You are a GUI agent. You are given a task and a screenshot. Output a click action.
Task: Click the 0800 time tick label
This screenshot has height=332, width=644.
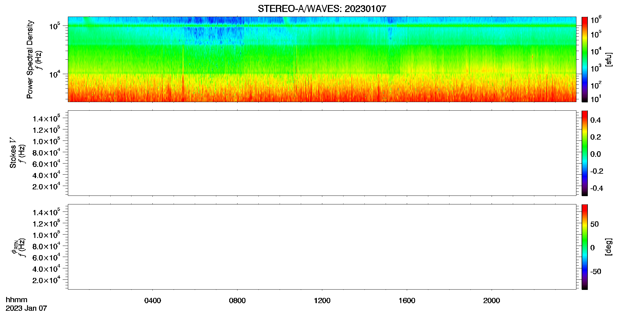point(237,301)
